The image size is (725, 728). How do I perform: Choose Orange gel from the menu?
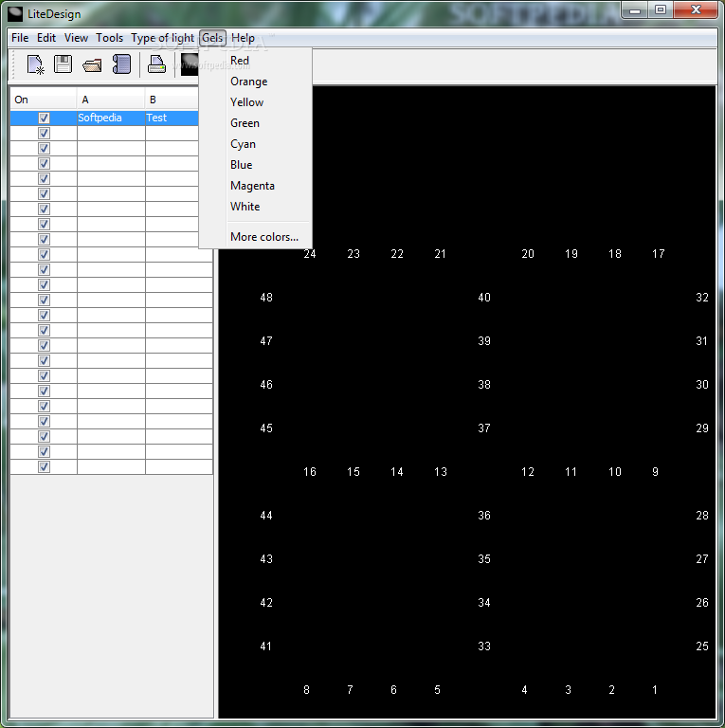coord(255,82)
